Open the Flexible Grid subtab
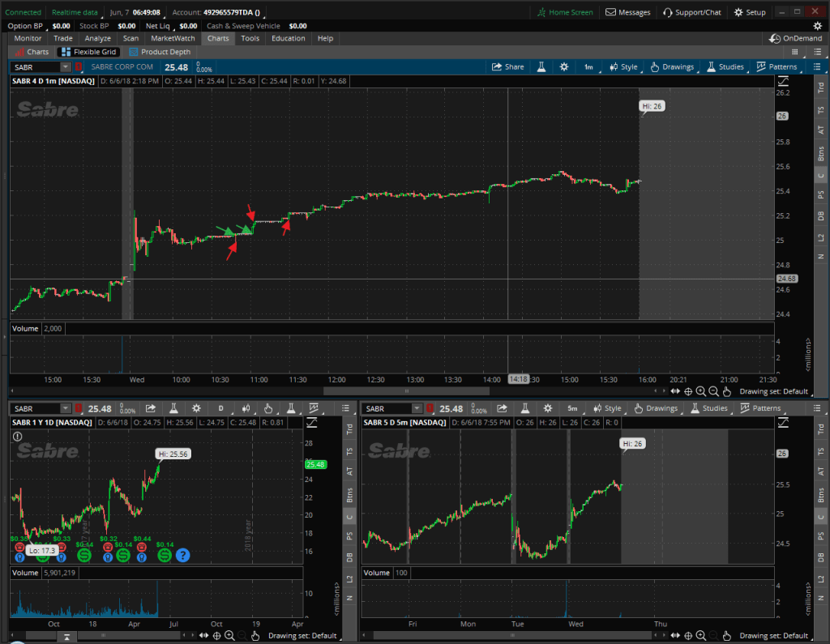The height and width of the screenshot is (644, 830). (89, 52)
